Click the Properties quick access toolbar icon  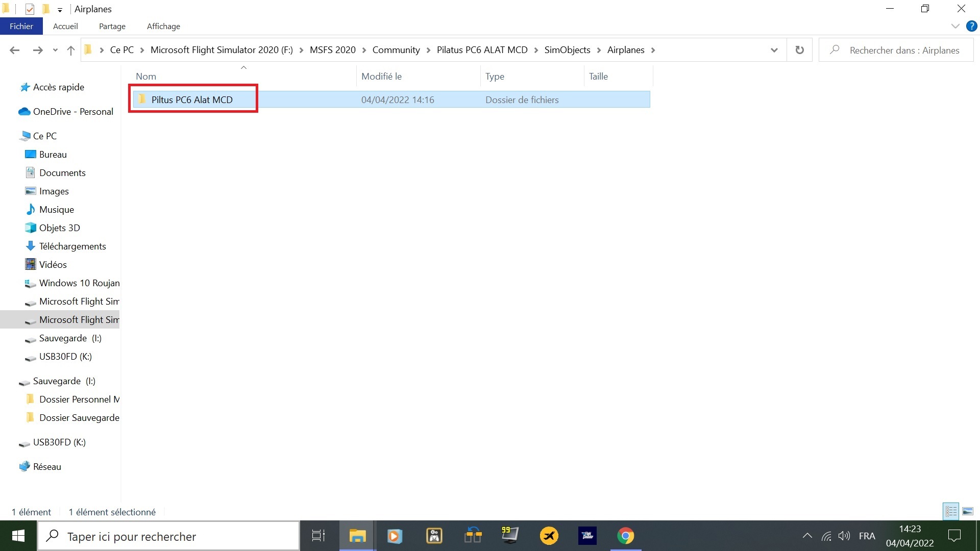point(30,9)
